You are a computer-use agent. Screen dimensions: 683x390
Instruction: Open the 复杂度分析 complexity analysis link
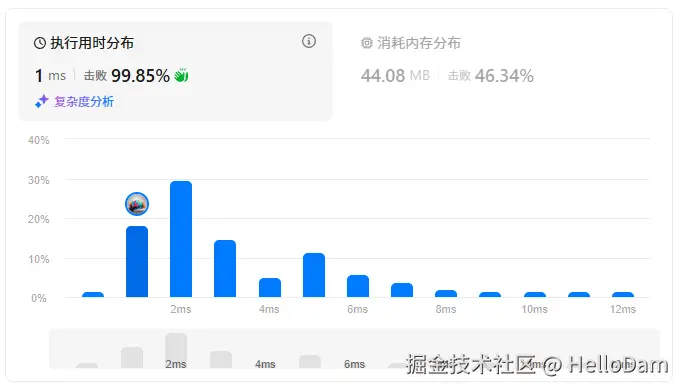tap(84, 102)
